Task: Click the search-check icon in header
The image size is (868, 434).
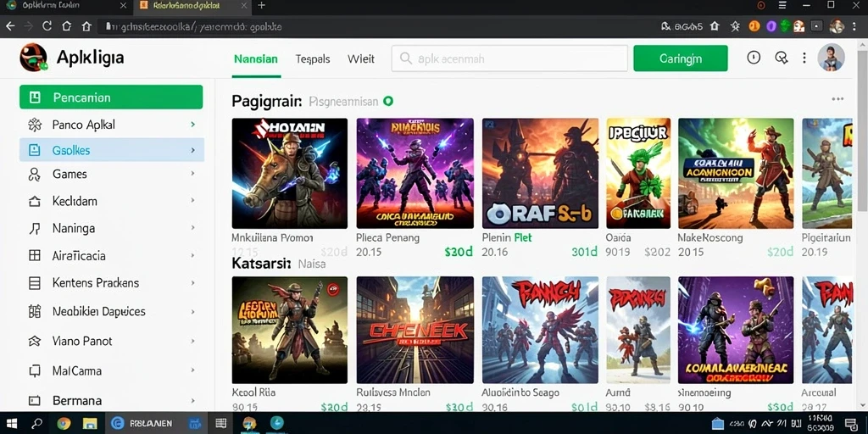Action: click(781, 58)
